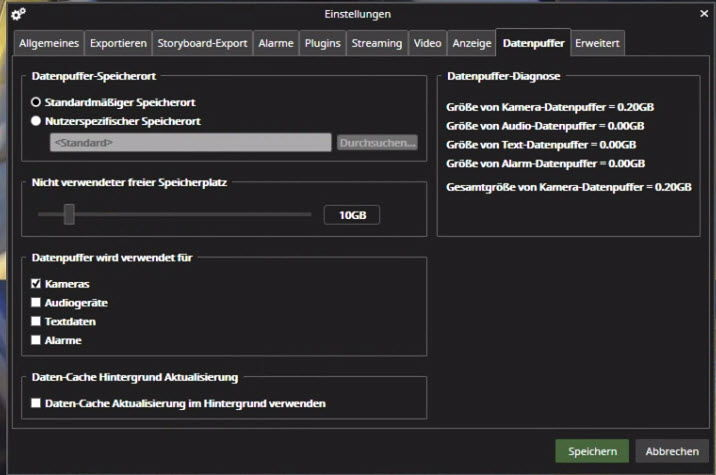Tick the Textdaten checkbox

(x=37, y=322)
